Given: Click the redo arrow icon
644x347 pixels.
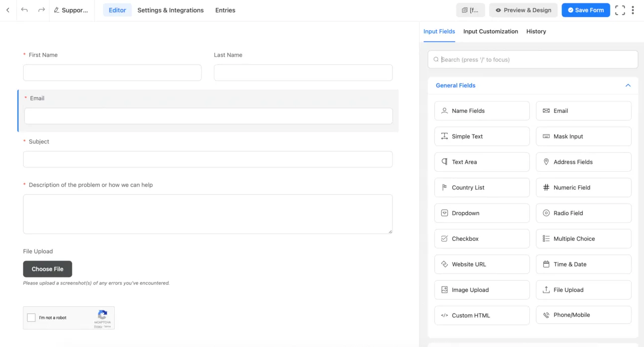Looking at the screenshot, I should coord(41,10).
